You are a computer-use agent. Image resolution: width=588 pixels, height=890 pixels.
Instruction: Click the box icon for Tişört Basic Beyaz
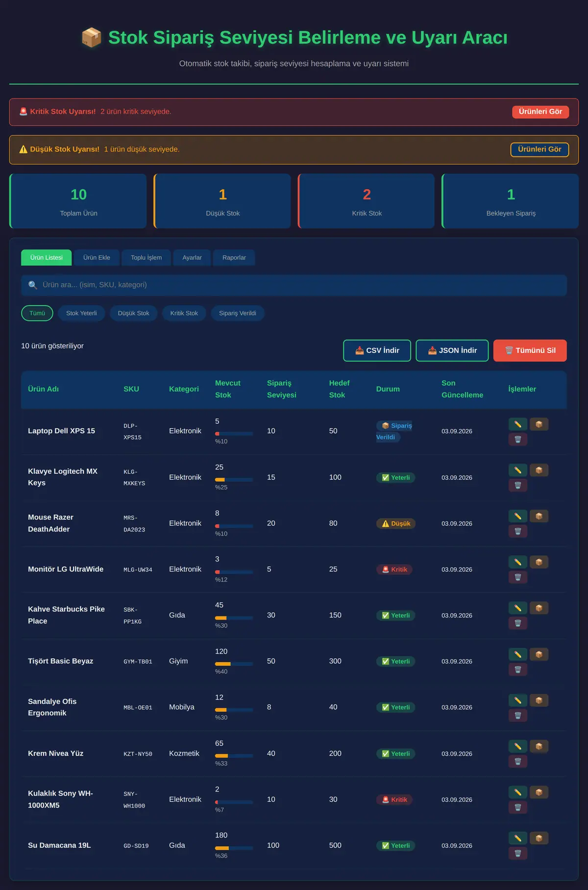pyautogui.click(x=539, y=654)
